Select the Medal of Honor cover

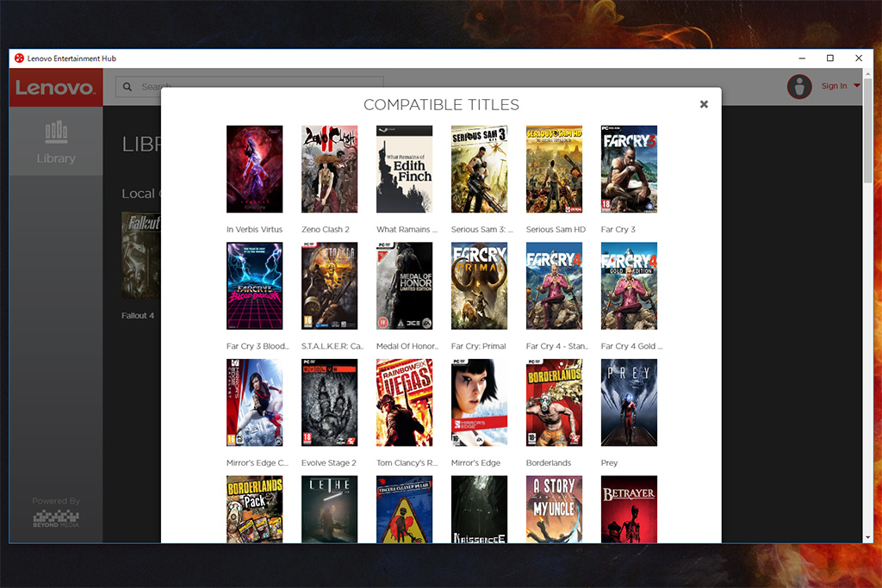[404, 286]
